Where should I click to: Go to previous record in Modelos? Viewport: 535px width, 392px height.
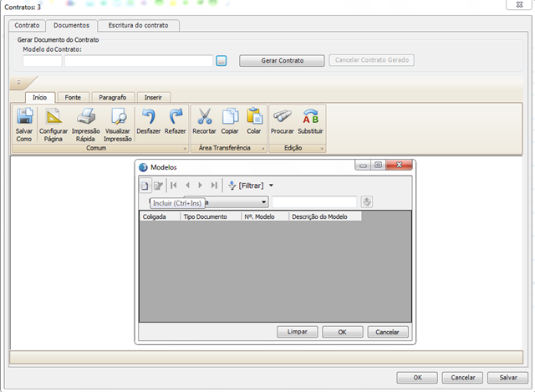(x=187, y=186)
